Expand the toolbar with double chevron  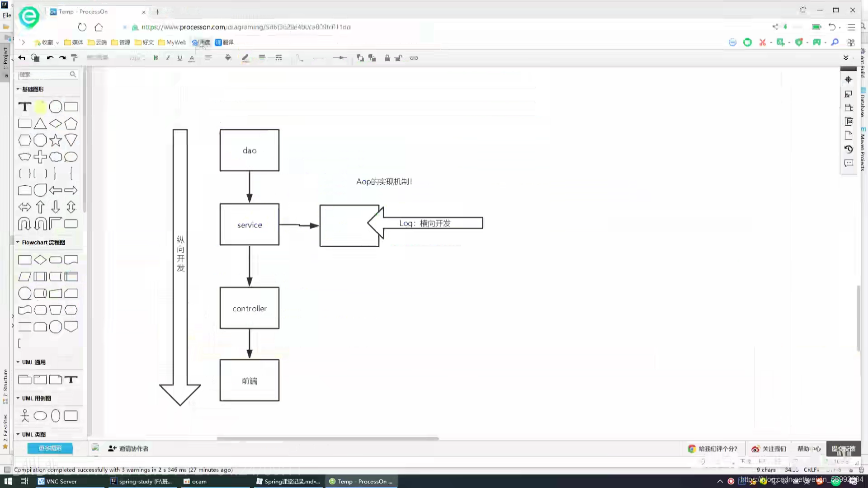pyautogui.click(x=846, y=58)
